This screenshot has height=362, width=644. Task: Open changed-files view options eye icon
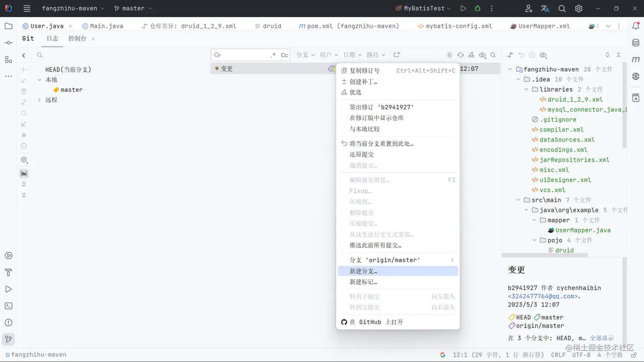(x=543, y=55)
